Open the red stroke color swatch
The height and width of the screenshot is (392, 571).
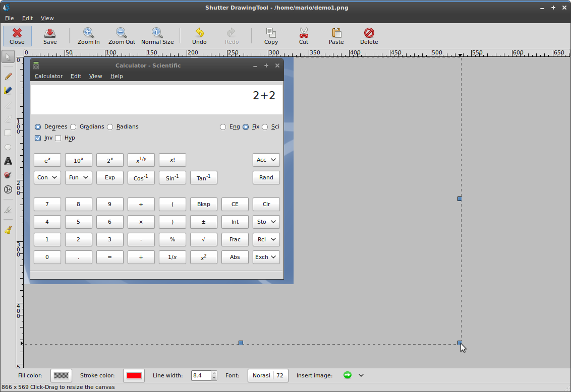[x=134, y=375]
